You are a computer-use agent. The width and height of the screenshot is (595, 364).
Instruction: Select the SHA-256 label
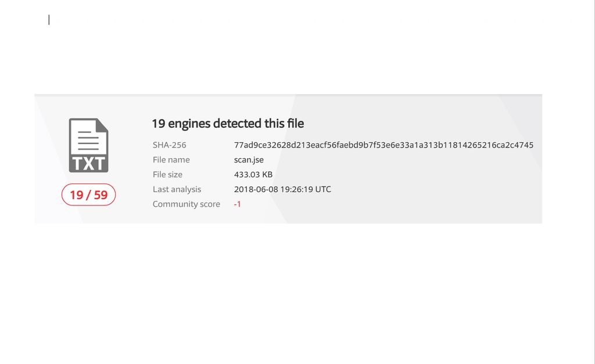coord(170,145)
